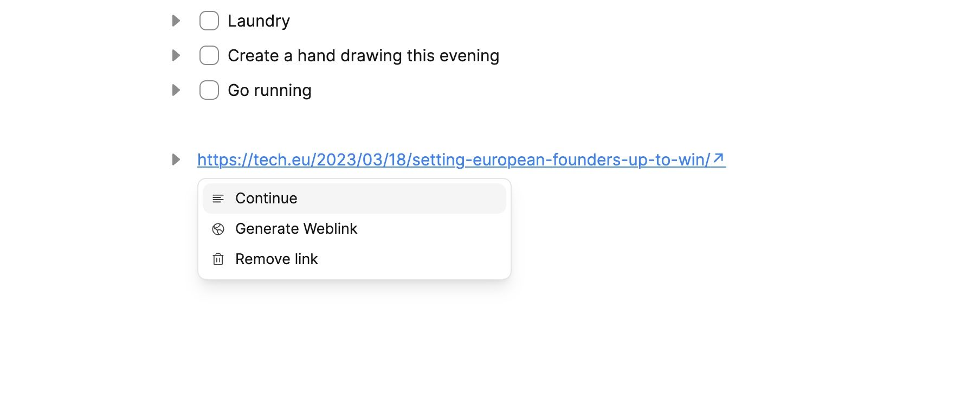Select Generate Weblink from the menu

point(296,229)
